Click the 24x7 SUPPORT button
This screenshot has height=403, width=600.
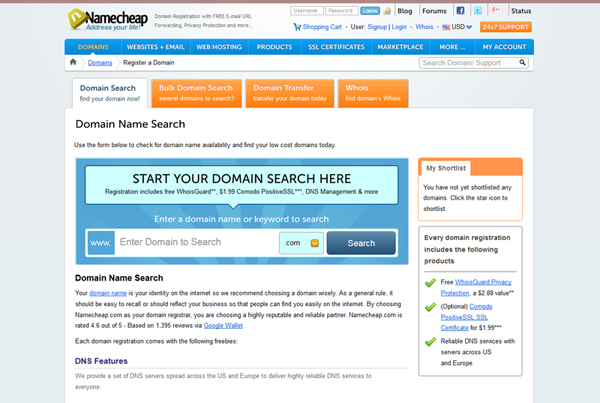(505, 27)
